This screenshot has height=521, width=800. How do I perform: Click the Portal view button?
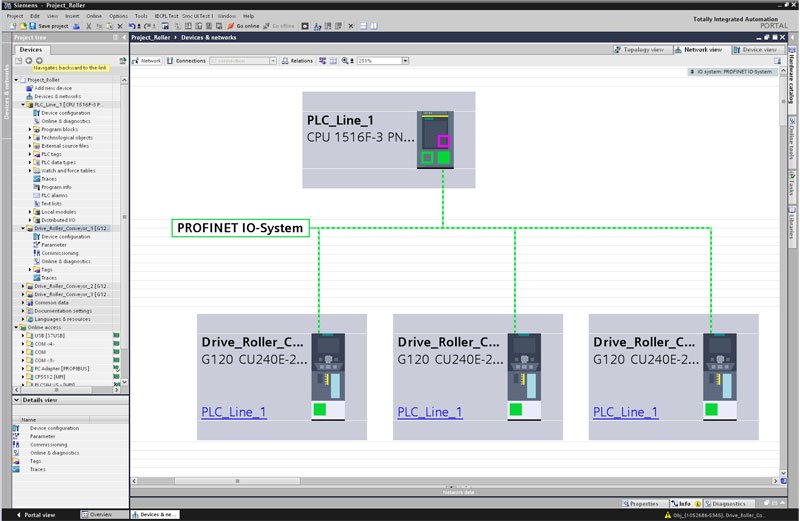[x=36, y=514]
